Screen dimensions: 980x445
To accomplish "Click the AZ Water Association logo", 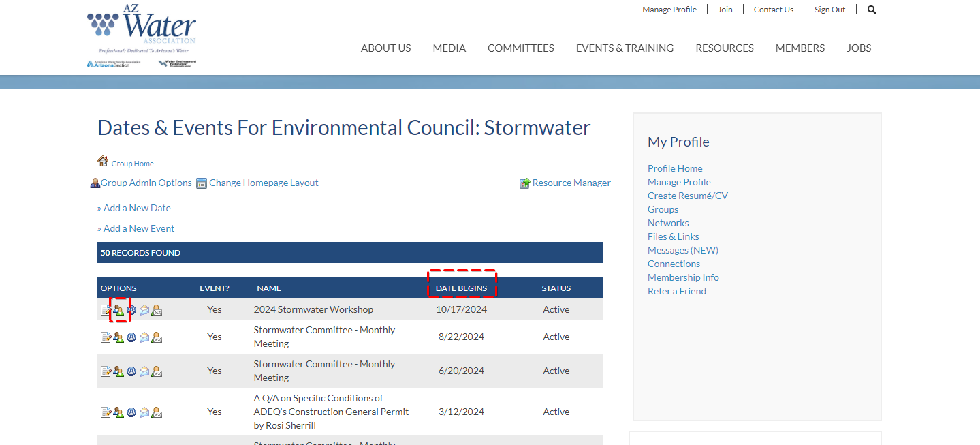I will pyautogui.click(x=142, y=35).
